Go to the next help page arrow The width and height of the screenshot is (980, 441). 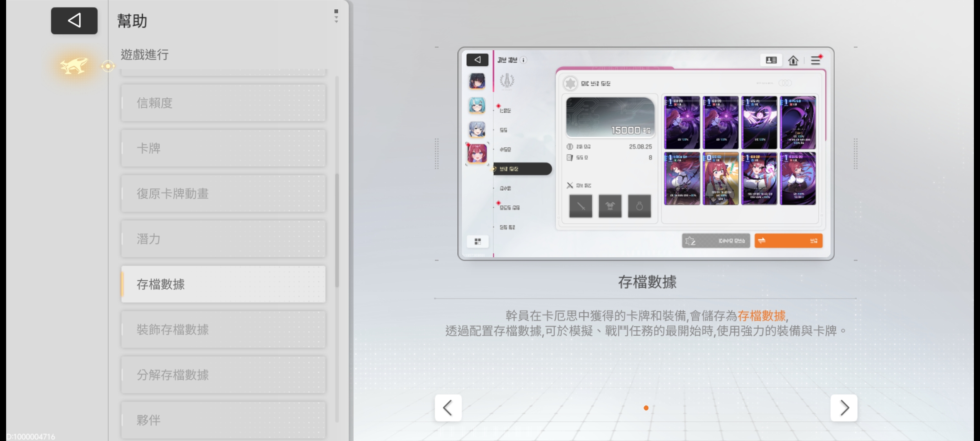point(844,408)
